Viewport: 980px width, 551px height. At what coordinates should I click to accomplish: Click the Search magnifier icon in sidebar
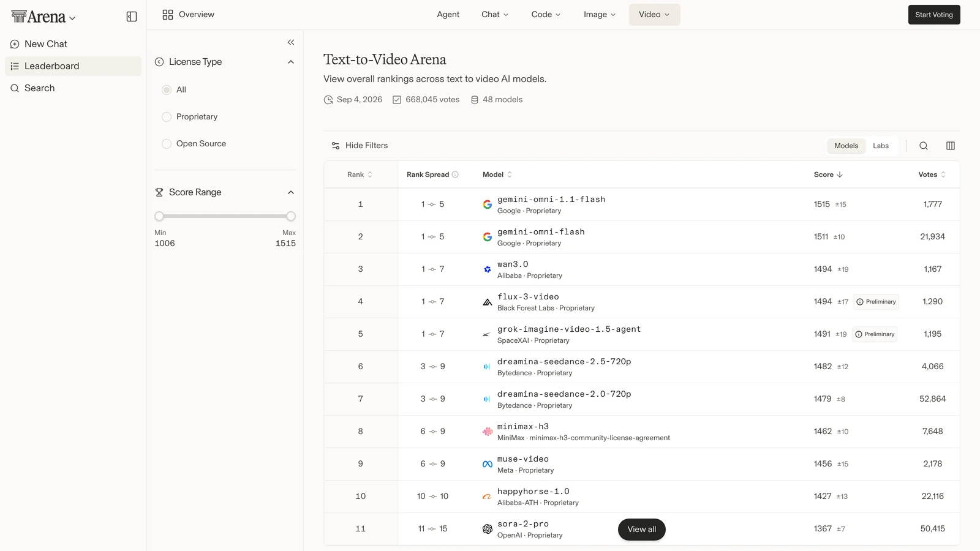tap(15, 88)
